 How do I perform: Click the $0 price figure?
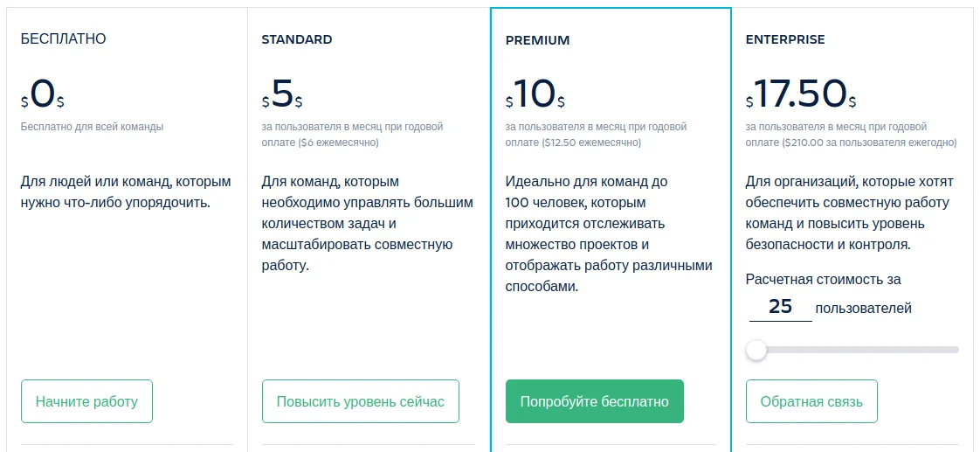[43, 95]
